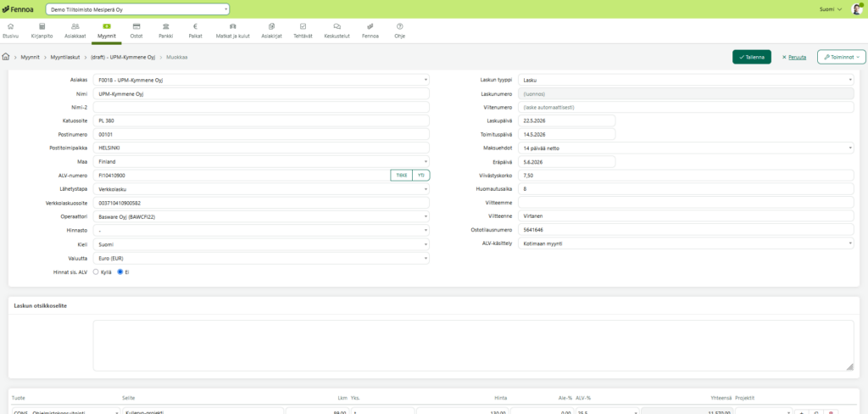Click the (draft) - UPM-Kymmene Oyj breadcrumb

tap(123, 57)
